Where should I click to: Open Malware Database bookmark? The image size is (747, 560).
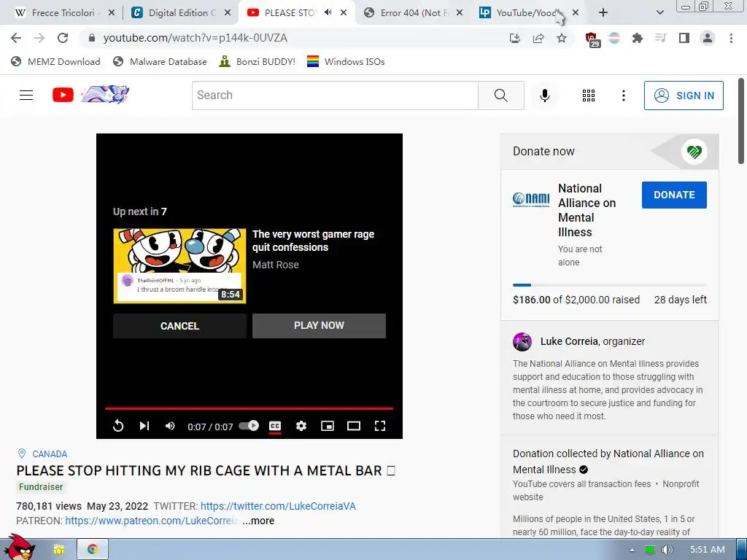click(160, 61)
